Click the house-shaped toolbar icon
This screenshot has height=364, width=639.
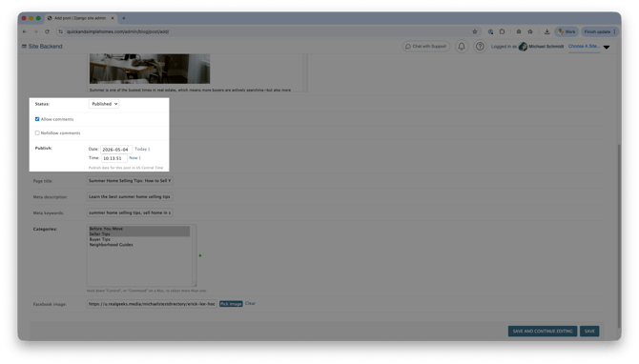coord(519,31)
